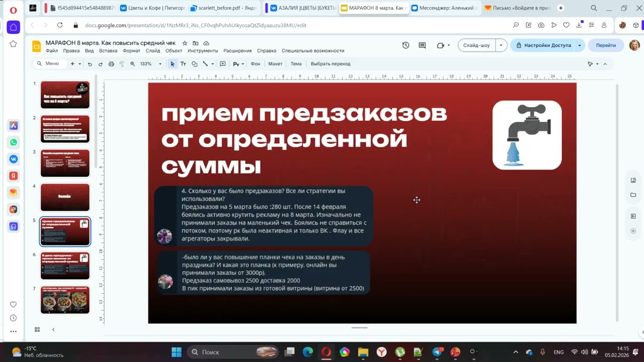Click the Redo arrow in the Slides toolbar
Image resolution: width=644 pixels, height=362 pixels.
click(101, 64)
